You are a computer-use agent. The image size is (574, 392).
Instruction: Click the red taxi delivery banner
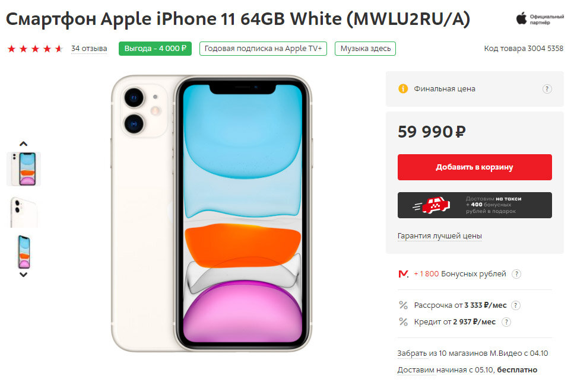474,205
